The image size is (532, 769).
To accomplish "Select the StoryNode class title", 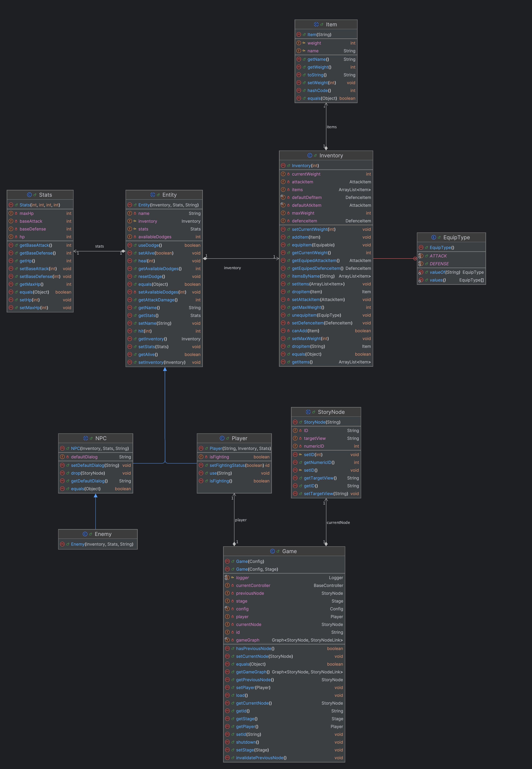I will pyautogui.click(x=331, y=412).
